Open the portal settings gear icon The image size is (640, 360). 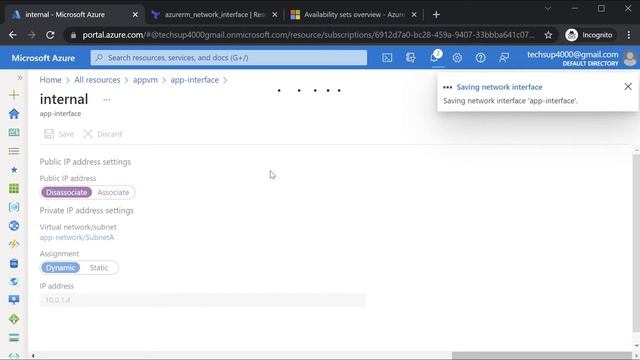pos(457,58)
